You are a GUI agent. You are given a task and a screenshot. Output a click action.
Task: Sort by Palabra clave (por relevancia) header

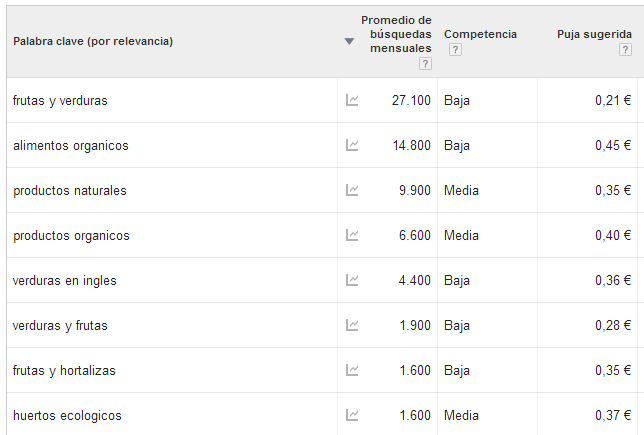(x=93, y=41)
